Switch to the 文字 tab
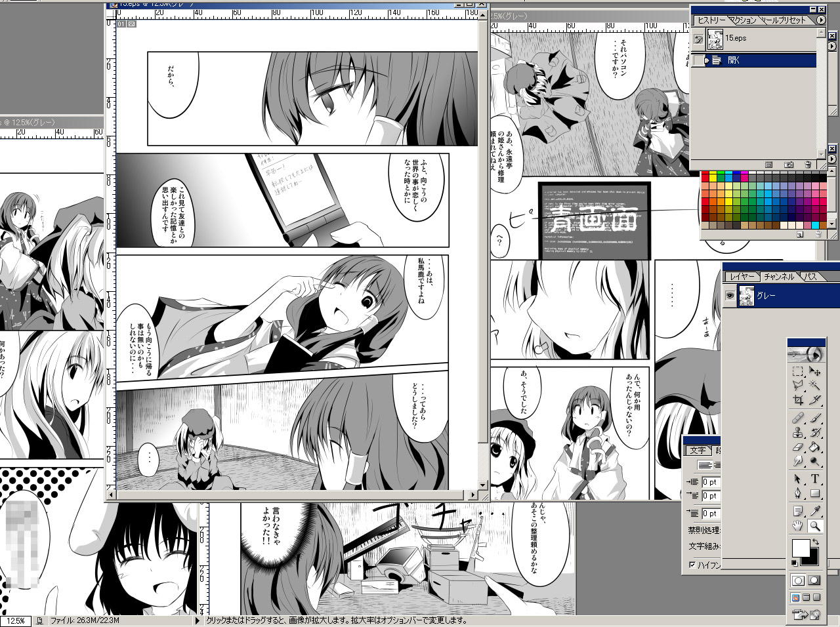This screenshot has width=840, height=627. point(698,451)
